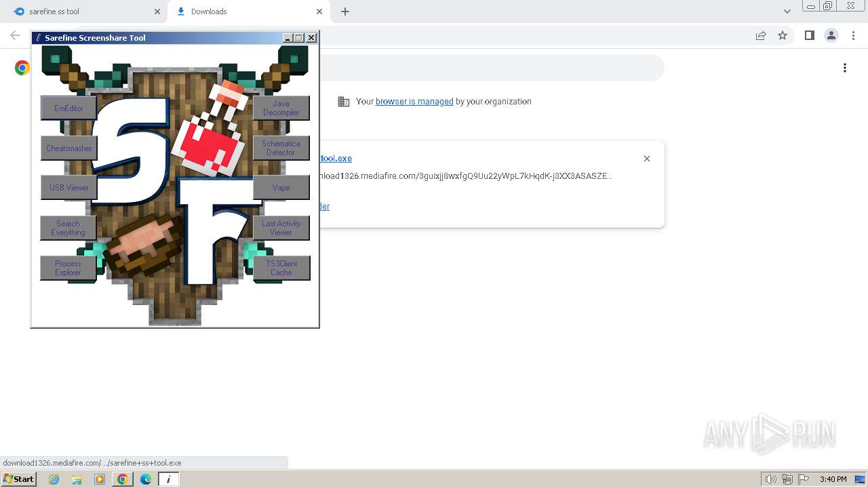
Task: Select the Sarefine tool taskbar item
Action: click(x=169, y=479)
